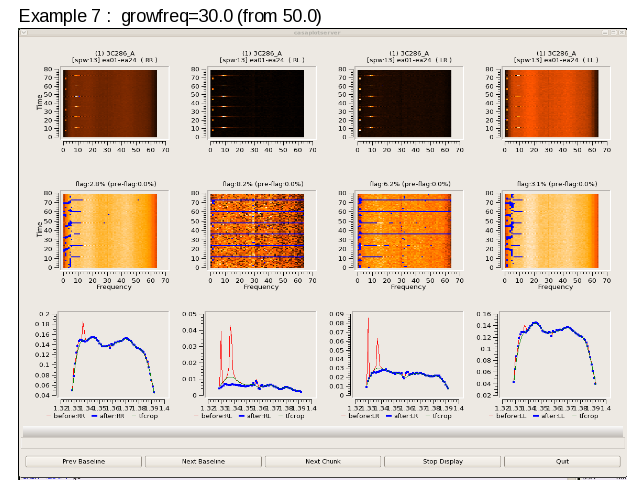640x480 pixels.
Task: Click the 'after:RL' legend entry
Action: [x=255, y=416]
